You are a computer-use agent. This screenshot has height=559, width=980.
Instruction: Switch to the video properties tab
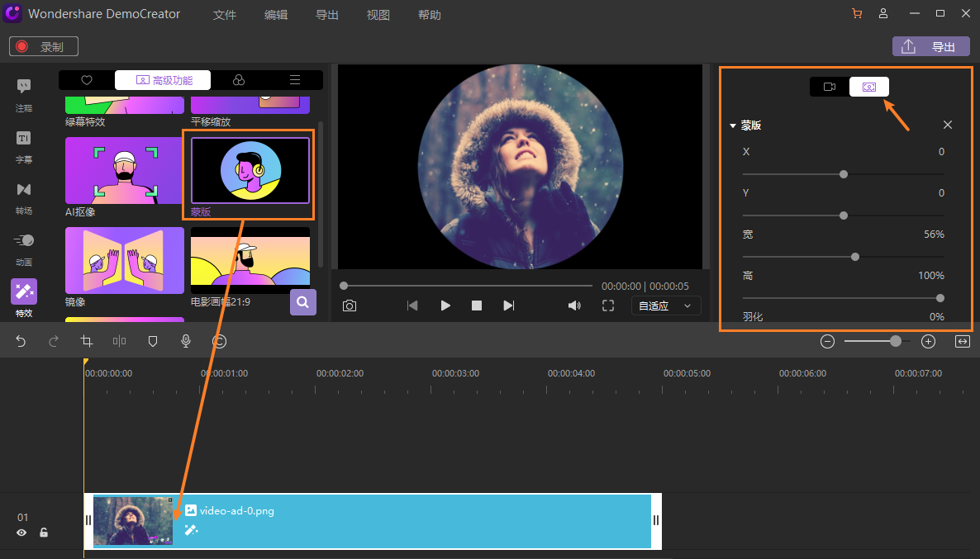point(829,87)
